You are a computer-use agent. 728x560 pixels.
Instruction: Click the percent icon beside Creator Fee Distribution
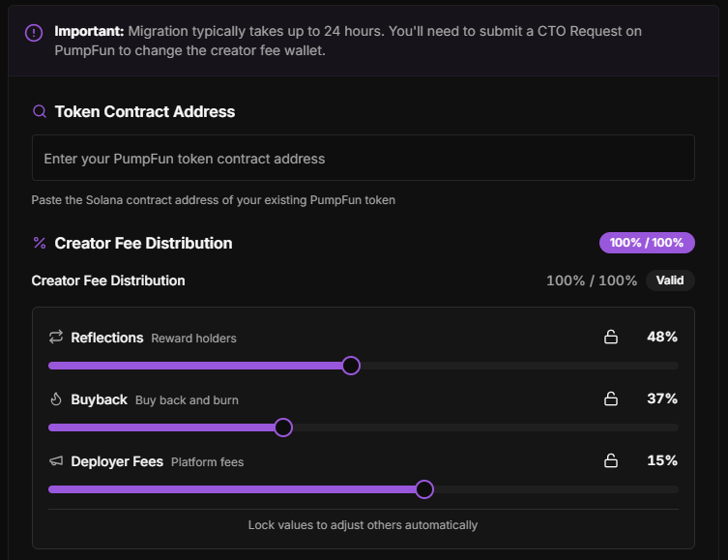pyautogui.click(x=40, y=243)
